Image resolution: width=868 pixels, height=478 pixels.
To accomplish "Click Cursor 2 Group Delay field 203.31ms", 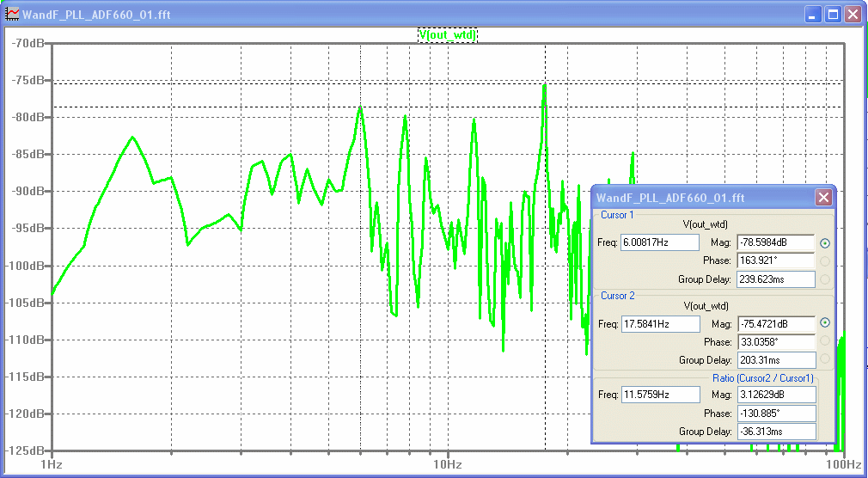I will pyautogui.click(x=776, y=360).
